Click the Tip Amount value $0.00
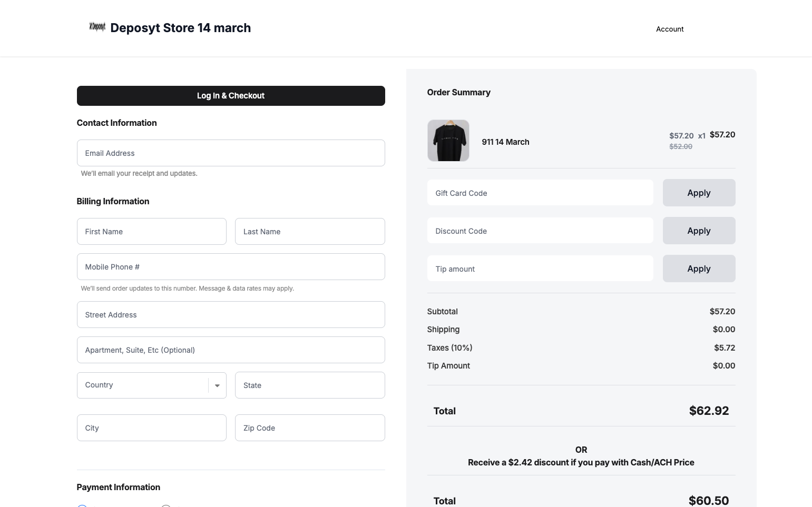This screenshot has height=507, width=812. [x=724, y=366]
